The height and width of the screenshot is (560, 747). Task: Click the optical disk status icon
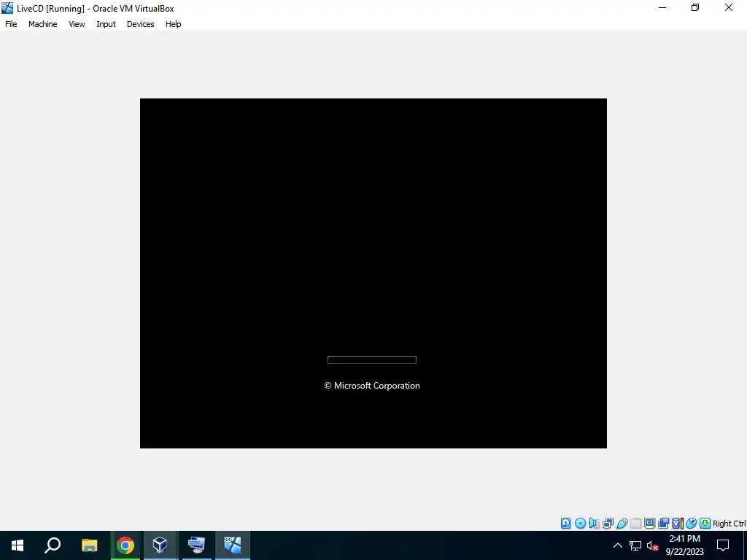point(580,524)
